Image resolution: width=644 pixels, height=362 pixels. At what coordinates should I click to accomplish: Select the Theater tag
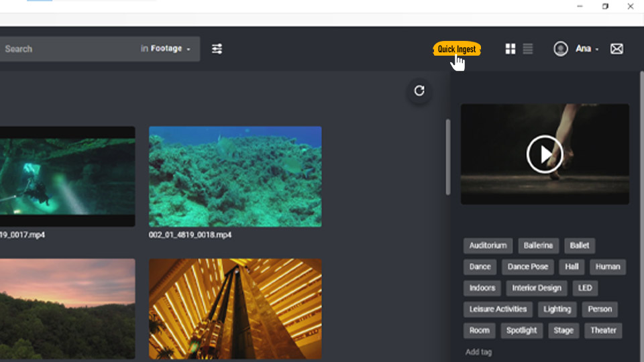point(603,330)
